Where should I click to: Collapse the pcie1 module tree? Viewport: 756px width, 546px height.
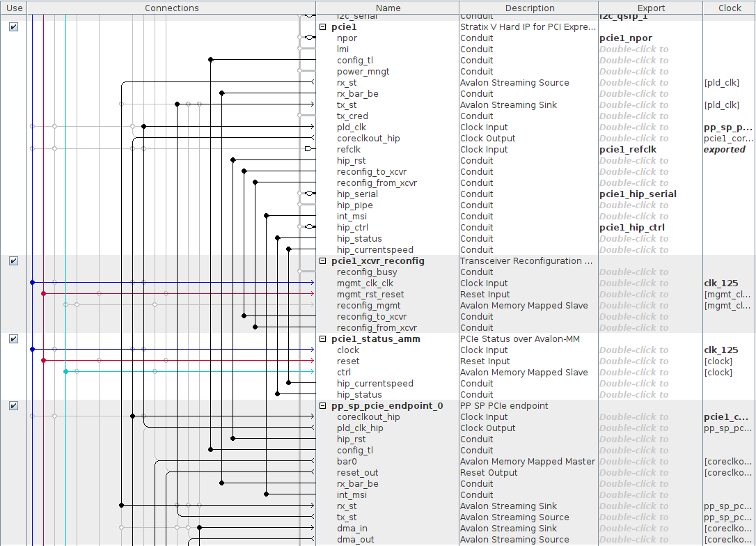click(x=322, y=26)
